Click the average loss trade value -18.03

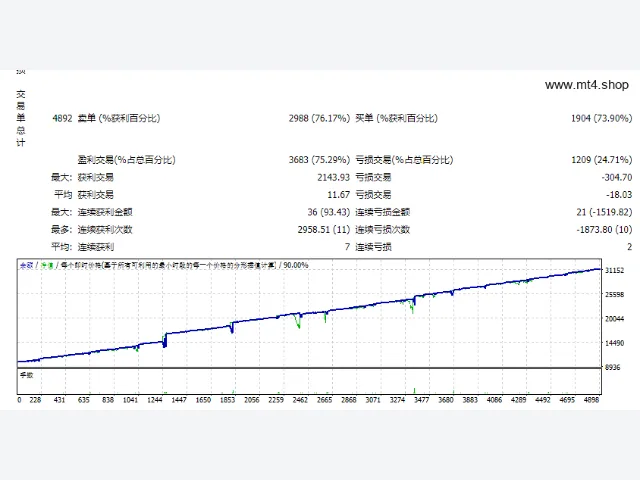619,195
